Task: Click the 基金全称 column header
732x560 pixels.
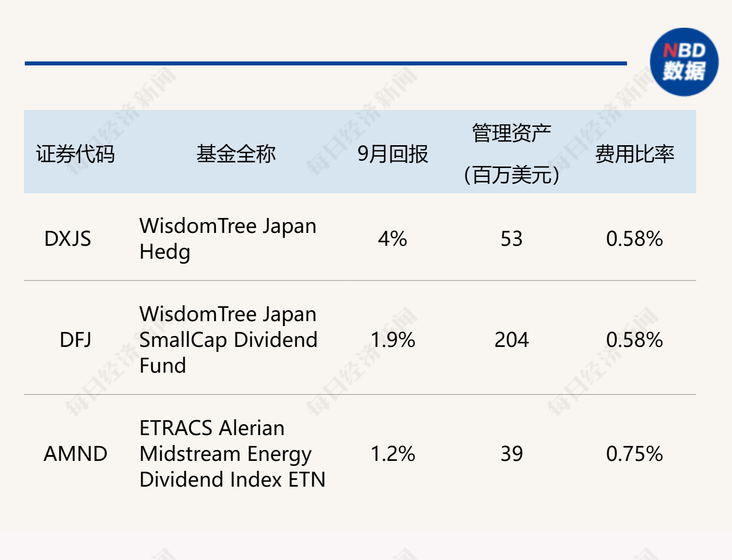Action: pos(236,154)
